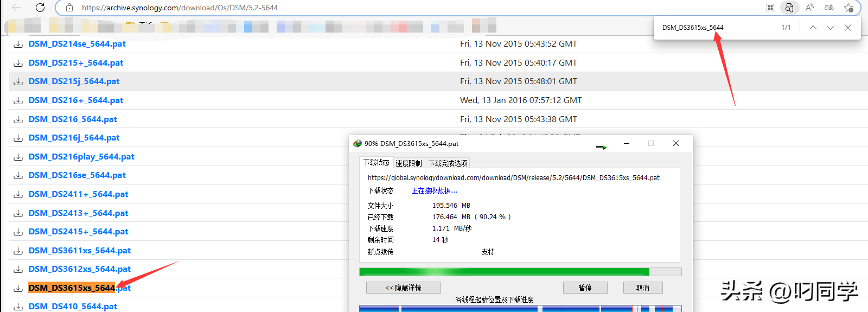Open the DSM_DS216+_5644.pat link
This screenshot has width=868, height=312.
click(76, 100)
